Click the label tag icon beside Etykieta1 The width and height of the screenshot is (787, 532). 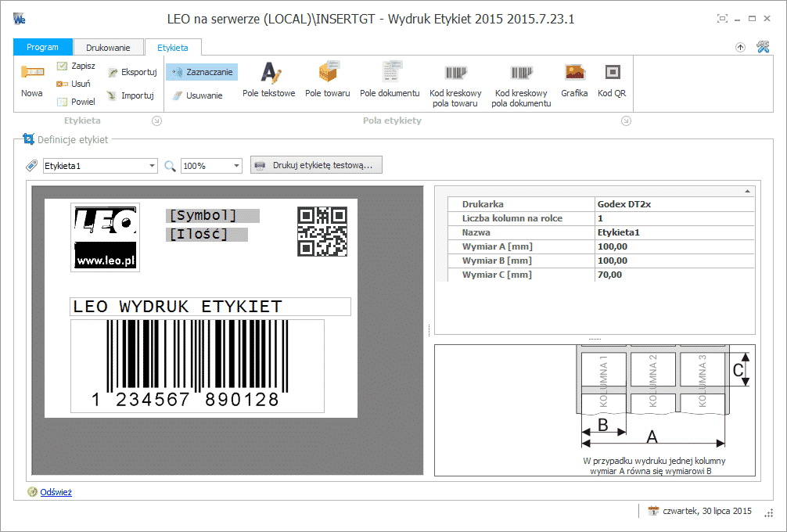31,166
